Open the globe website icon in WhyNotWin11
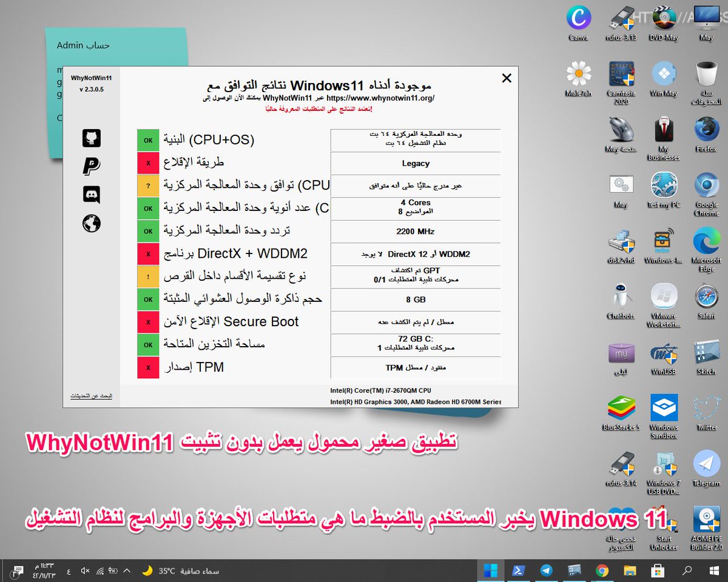 click(x=91, y=224)
